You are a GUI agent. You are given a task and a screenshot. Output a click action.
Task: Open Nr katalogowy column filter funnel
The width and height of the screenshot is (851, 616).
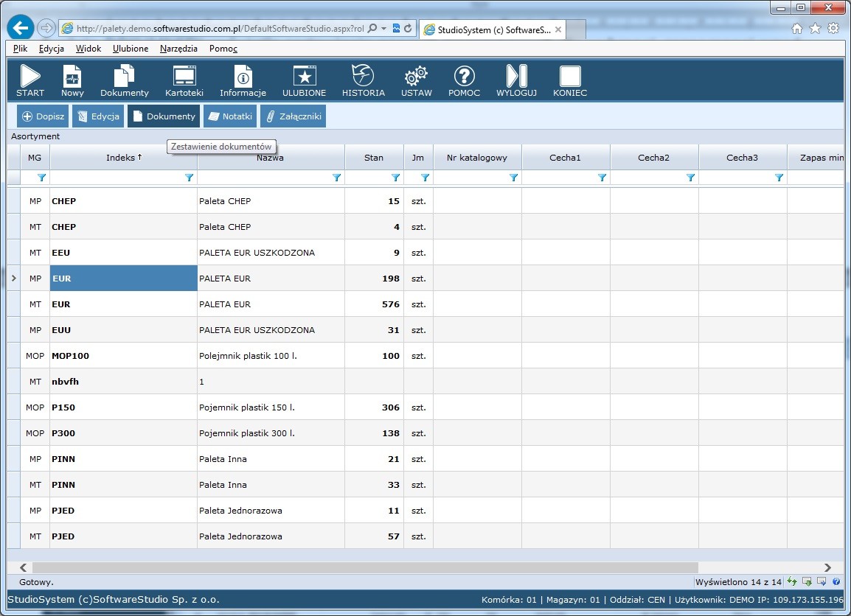(x=513, y=178)
